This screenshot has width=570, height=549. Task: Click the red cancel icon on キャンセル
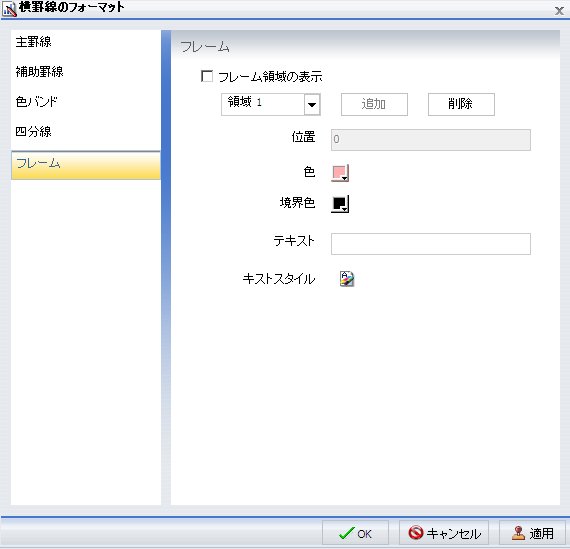416,533
